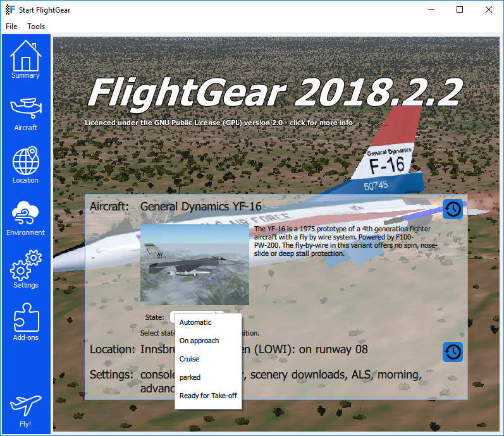504x436 pixels.
Task: Choose On approach state
Action: tap(208, 341)
